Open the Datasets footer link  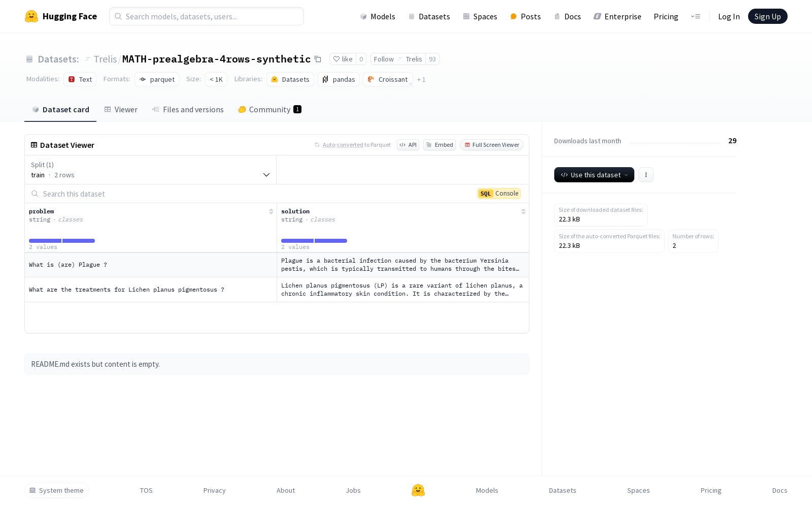(x=563, y=490)
